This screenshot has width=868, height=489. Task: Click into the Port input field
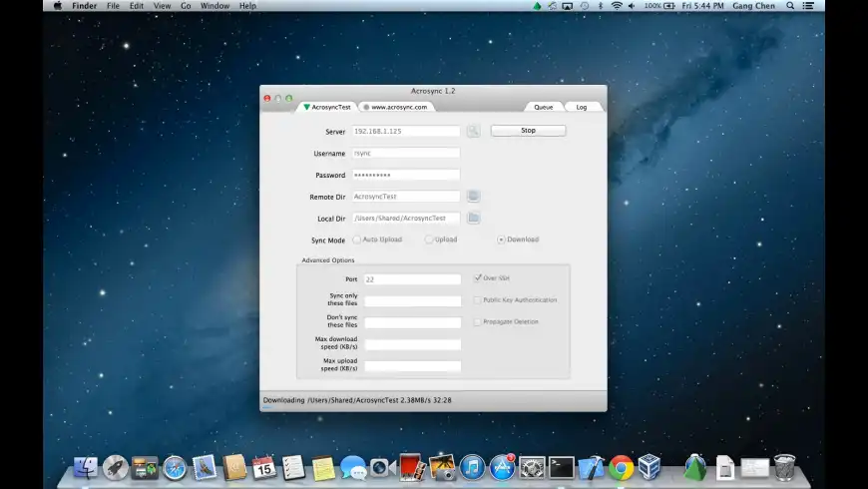tap(412, 279)
